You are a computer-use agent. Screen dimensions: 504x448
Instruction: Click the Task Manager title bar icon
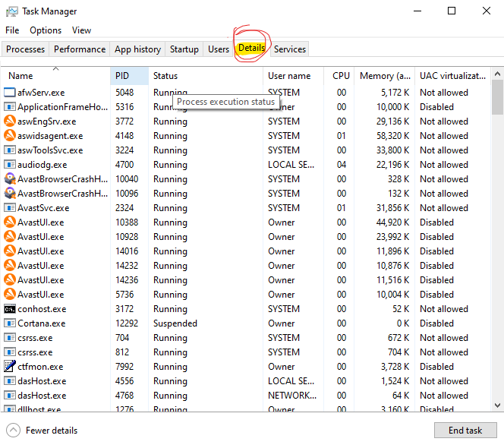(12, 11)
